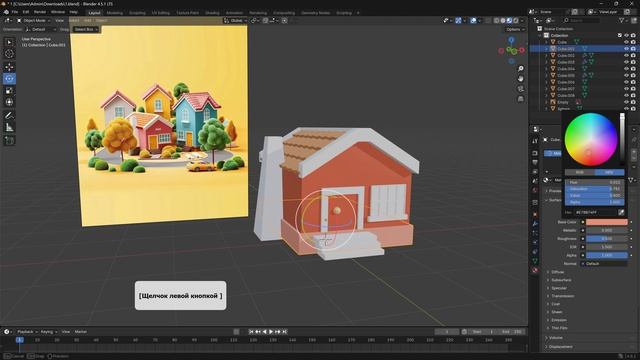Jump to timeline start
This screenshot has height=360, width=640.
point(251,332)
